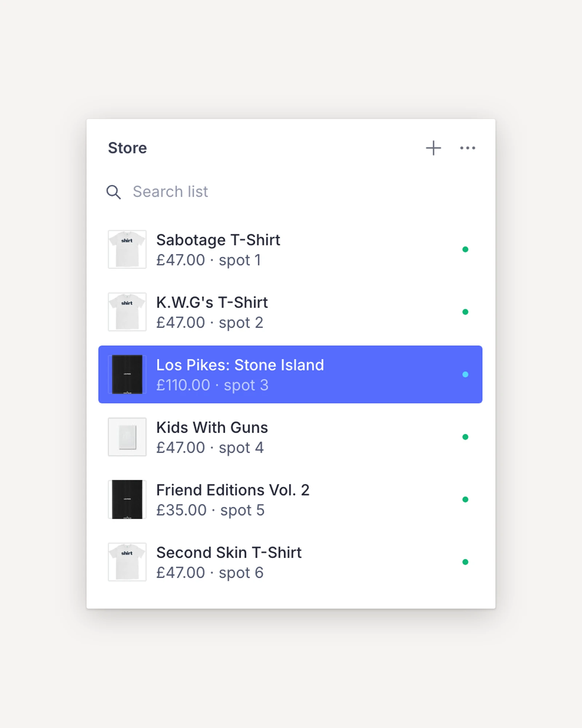The width and height of the screenshot is (582, 728).
Task: Click the Store panel heading
Action: (x=127, y=148)
